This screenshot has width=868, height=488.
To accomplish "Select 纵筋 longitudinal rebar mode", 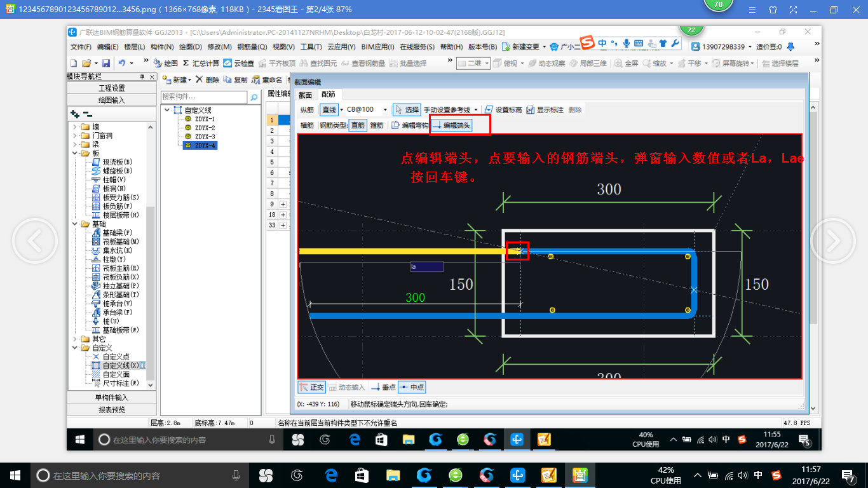I will 307,110.
